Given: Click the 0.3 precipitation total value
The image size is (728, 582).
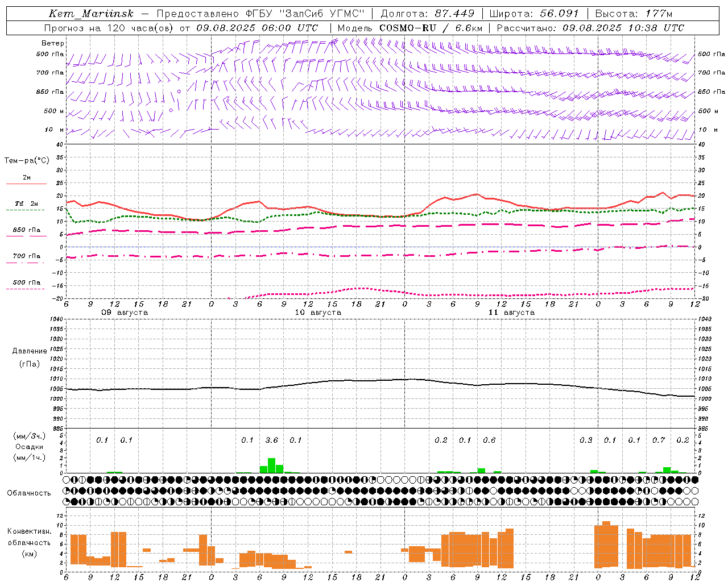Looking at the screenshot, I should 586,440.
